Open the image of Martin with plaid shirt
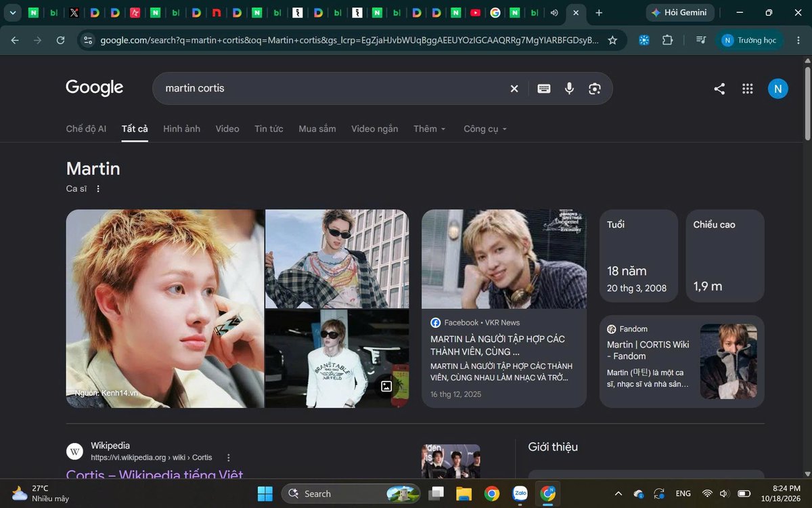Viewport: 812px width, 508px height. click(337, 259)
